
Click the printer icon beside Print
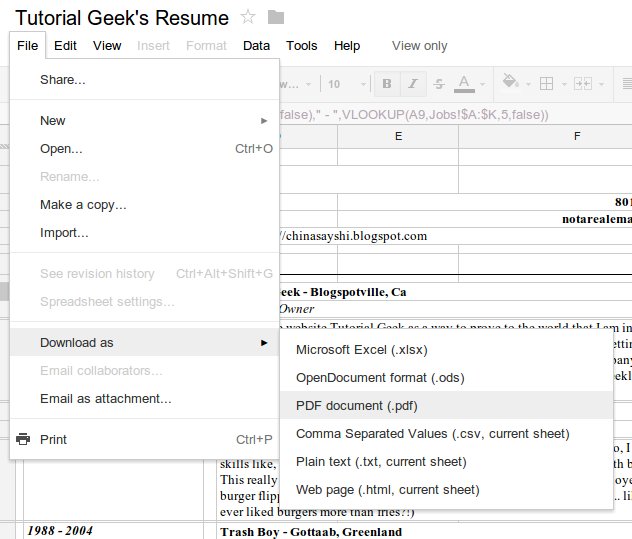pyautogui.click(x=23, y=439)
